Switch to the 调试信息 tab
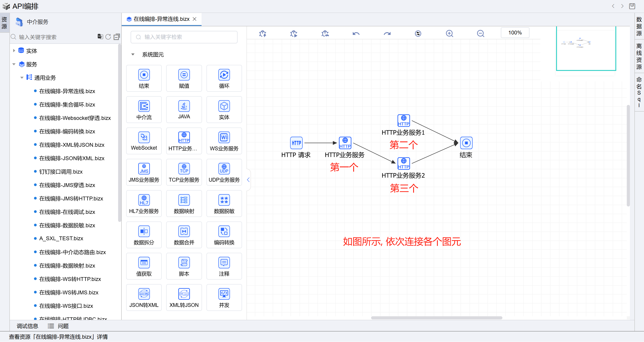The image size is (644, 342). point(27,326)
